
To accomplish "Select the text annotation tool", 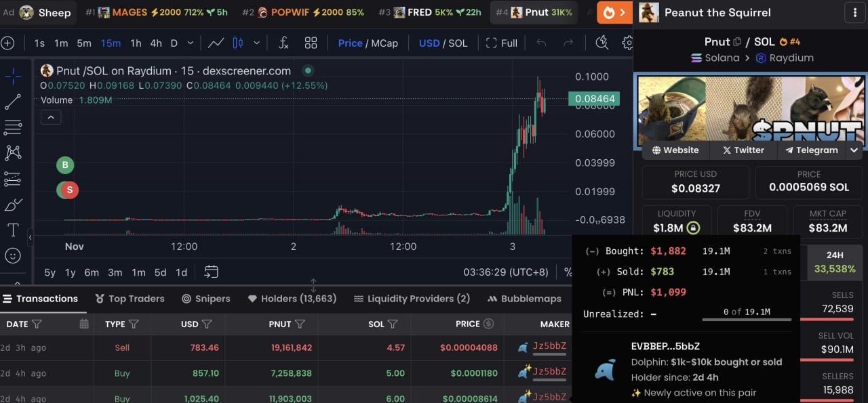I will (x=13, y=230).
